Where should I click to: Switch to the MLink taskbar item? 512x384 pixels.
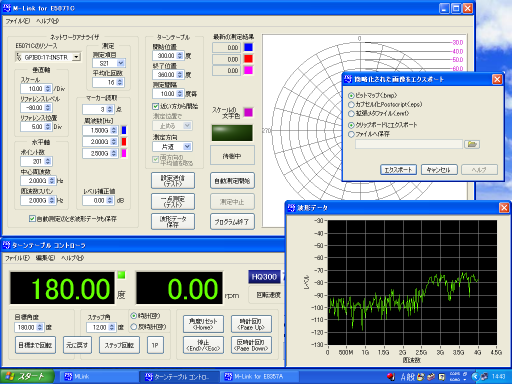pyautogui.click(x=99, y=377)
